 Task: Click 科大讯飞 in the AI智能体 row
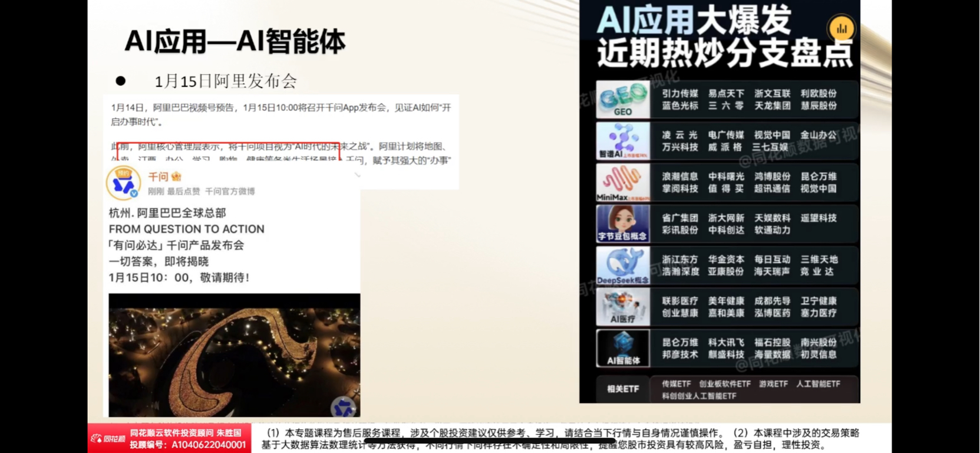[726, 342]
